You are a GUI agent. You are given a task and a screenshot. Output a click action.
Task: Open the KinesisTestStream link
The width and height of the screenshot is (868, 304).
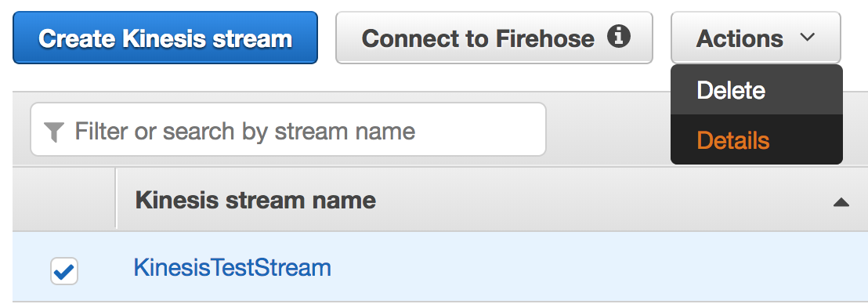tap(233, 268)
